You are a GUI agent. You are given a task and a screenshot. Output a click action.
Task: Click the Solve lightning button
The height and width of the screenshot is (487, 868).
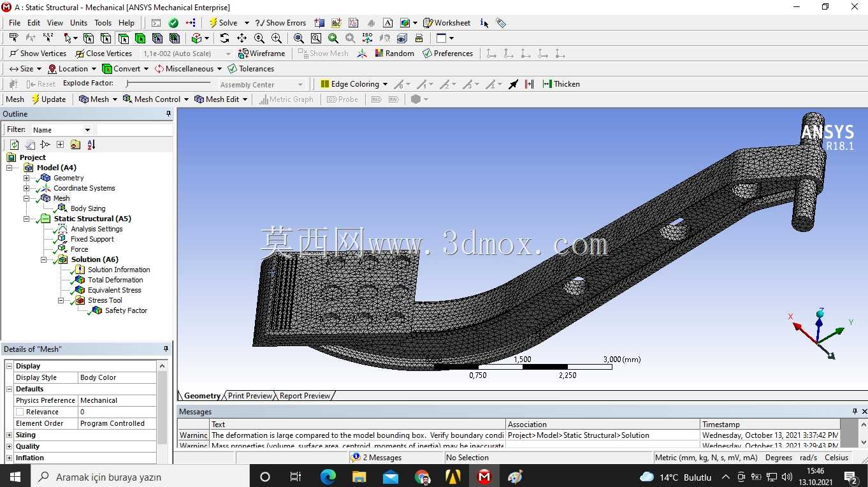click(x=223, y=23)
